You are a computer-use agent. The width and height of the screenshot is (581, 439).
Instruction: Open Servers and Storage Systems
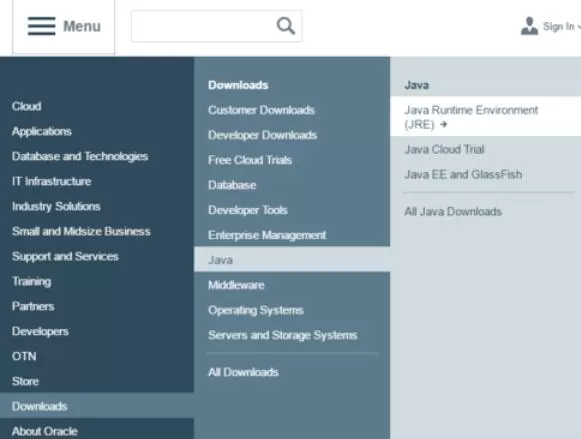point(282,335)
